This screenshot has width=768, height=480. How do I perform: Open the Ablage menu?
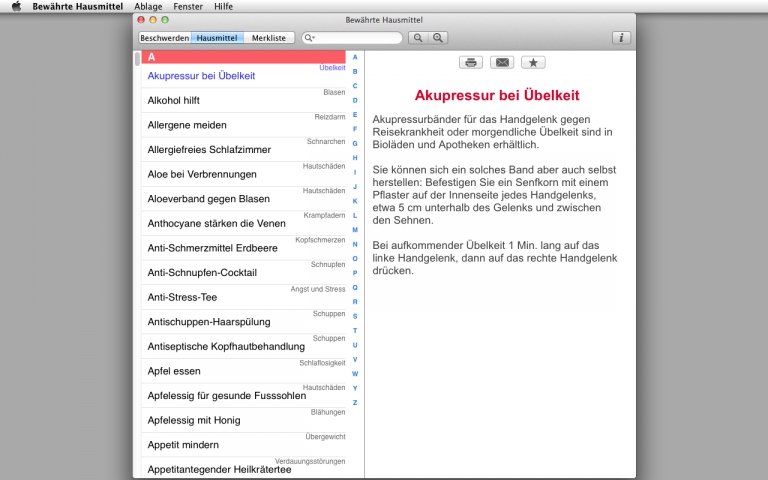pyautogui.click(x=148, y=6)
